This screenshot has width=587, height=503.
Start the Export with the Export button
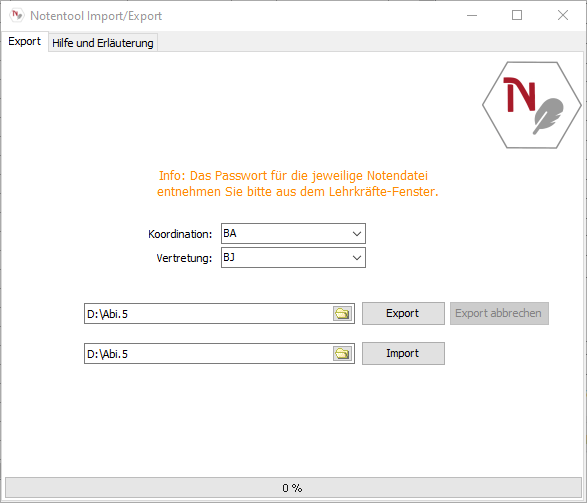click(x=403, y=313)
